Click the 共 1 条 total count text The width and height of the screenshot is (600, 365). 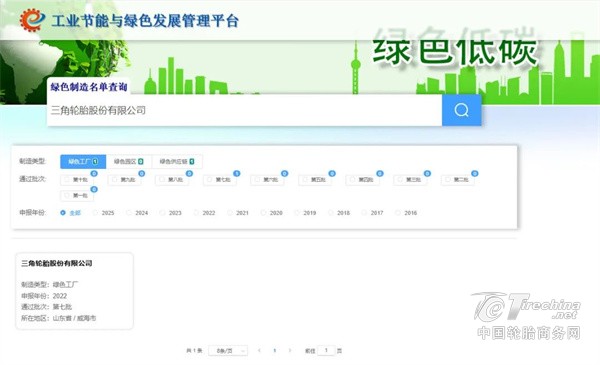pos(194,350)
